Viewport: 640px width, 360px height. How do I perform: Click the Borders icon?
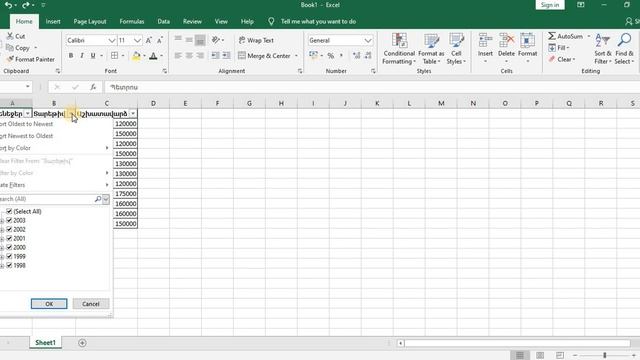pos(114,56)
